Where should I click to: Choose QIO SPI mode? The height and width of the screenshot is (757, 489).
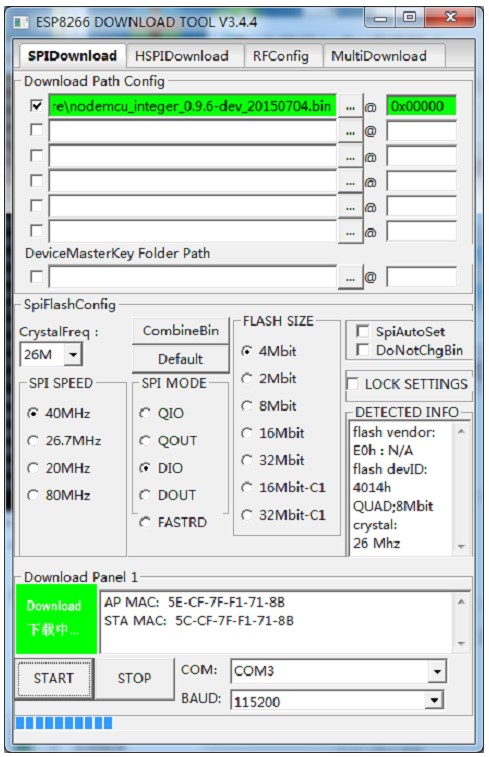pos(145,413)
